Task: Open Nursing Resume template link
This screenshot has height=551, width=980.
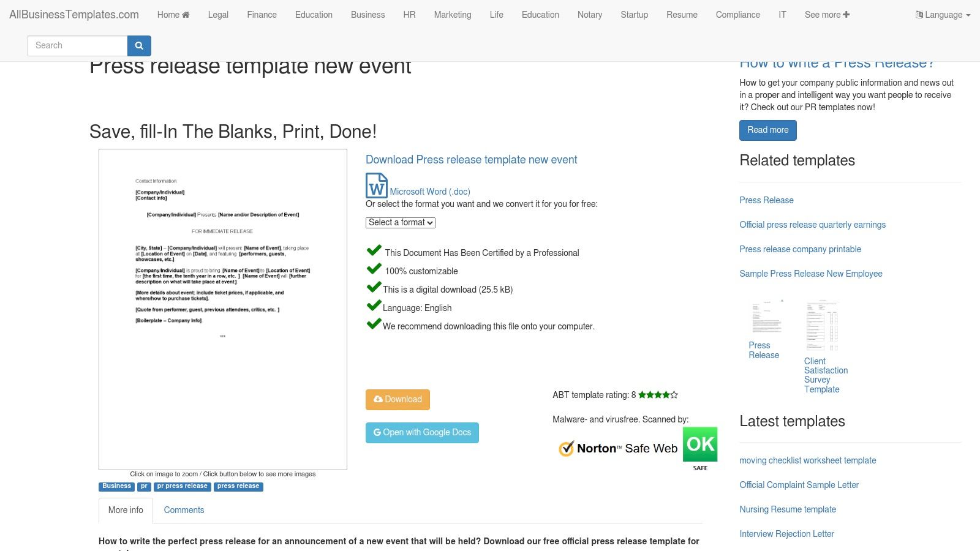Action: tap(788, 509)
